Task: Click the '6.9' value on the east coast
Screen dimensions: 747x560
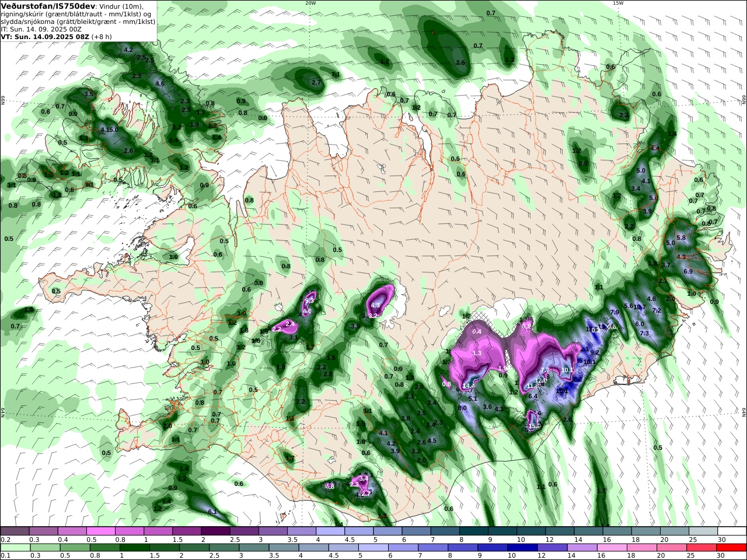Action: 688,271
